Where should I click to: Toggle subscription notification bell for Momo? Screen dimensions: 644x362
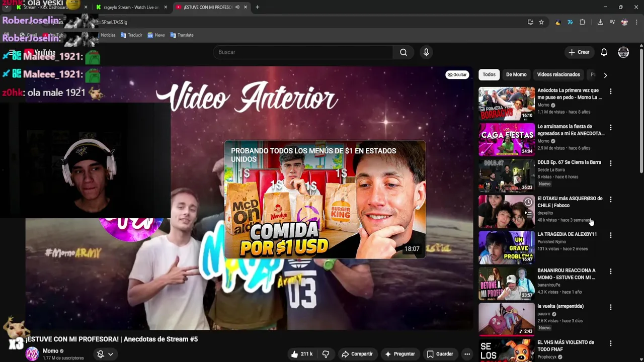click(101, 354)
